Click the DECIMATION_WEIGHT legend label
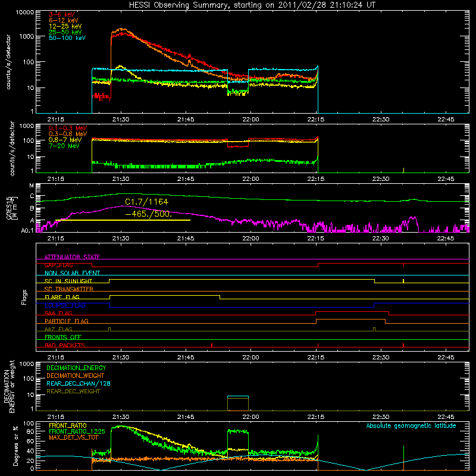 [76, 375]
